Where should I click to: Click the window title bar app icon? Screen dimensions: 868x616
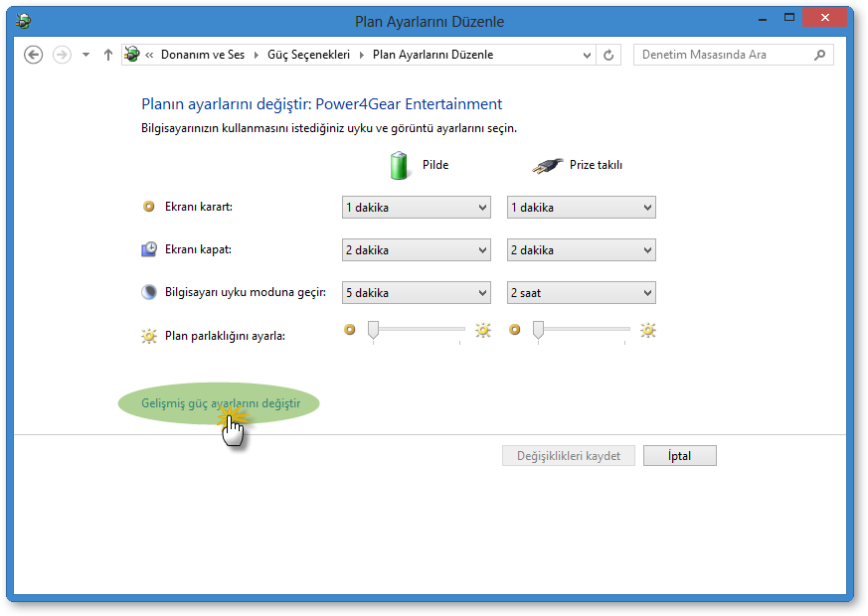coord(24,22)
